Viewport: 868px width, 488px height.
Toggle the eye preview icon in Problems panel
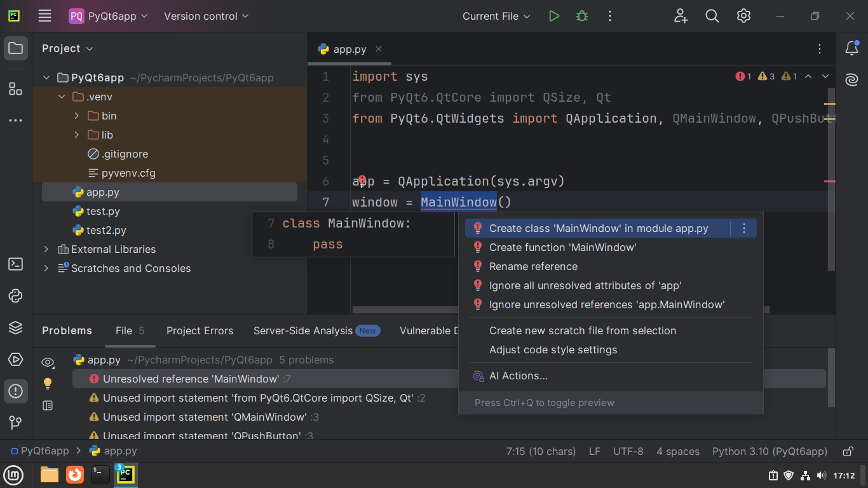pos(48,363)
